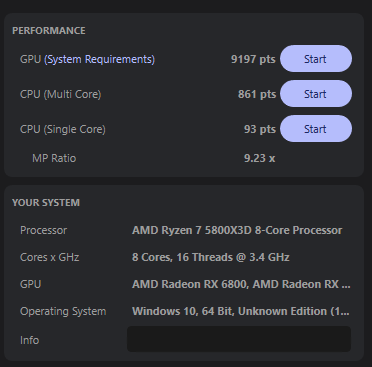Select the 9197 pts GPU score

[253, 59]
